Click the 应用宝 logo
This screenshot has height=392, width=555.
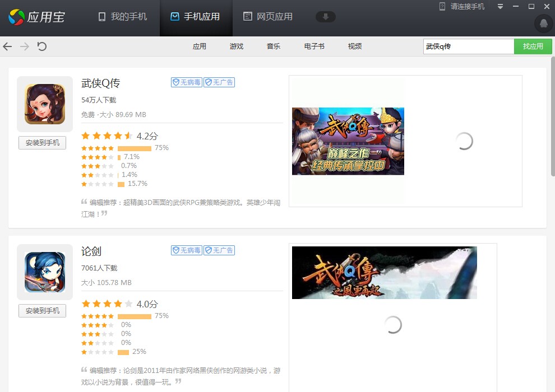coord(37,17)
